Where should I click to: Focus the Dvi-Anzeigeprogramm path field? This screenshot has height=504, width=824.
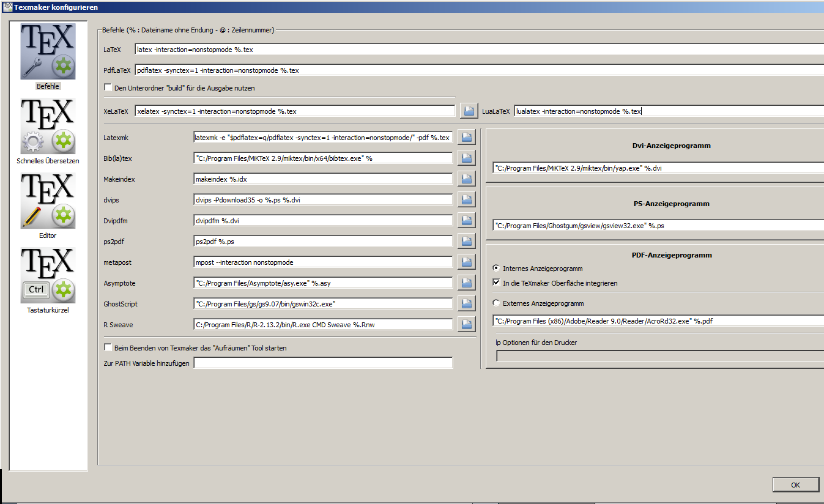click(x=658, y=168)
